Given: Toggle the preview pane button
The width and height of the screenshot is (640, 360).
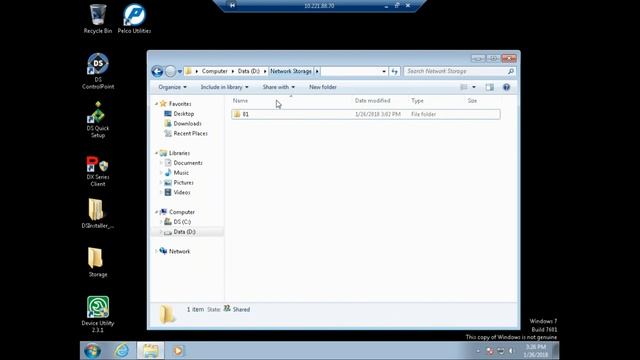Looking at the screenshot, I should point(490,87).
